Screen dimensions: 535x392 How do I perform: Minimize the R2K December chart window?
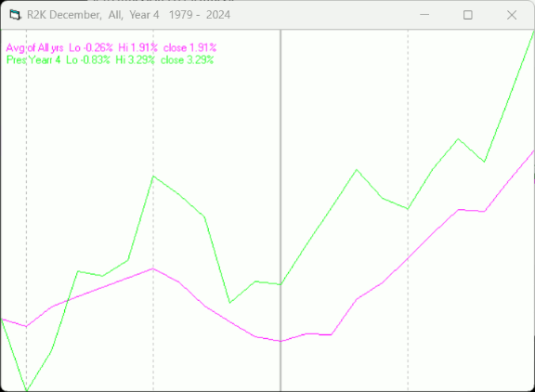pyautogui.click(x=424, y=15)
